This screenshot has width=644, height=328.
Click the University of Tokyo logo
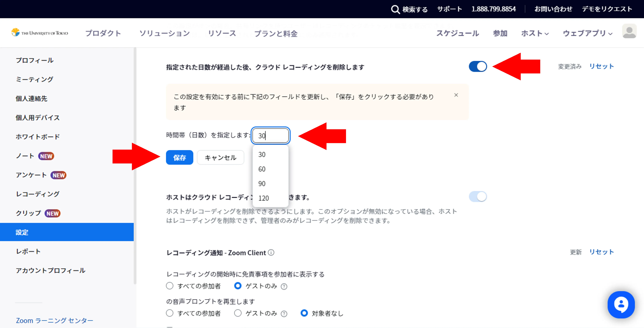pos(40,33)
